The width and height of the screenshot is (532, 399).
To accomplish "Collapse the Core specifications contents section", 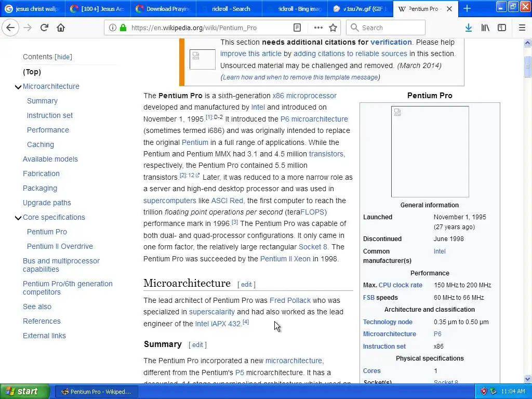I will [18, 218].
